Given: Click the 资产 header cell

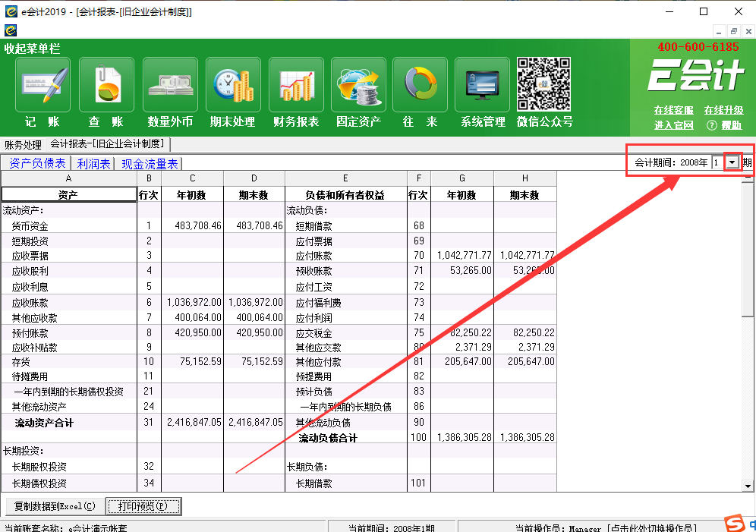Looking at the screenshot, I should coord(69,195).
